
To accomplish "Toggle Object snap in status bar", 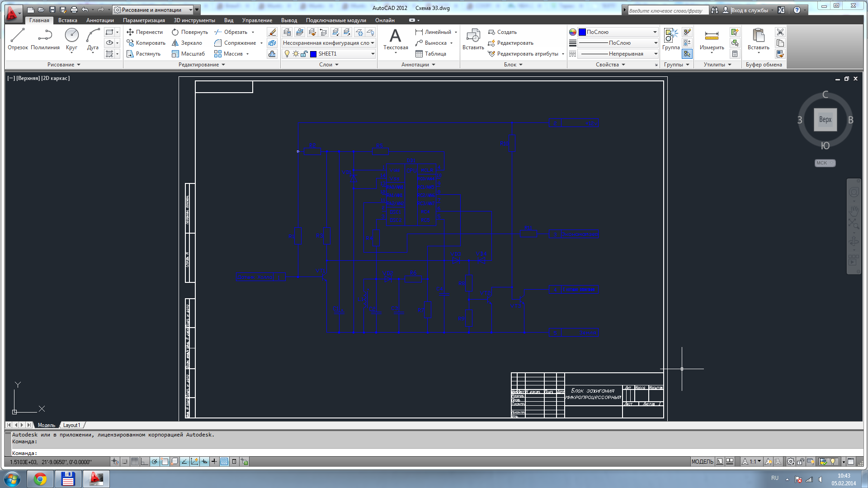I will (165, 461).
